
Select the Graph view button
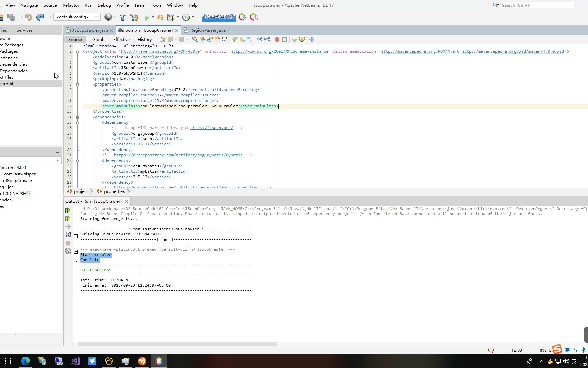pyautogui.click(x=98, y=39)
